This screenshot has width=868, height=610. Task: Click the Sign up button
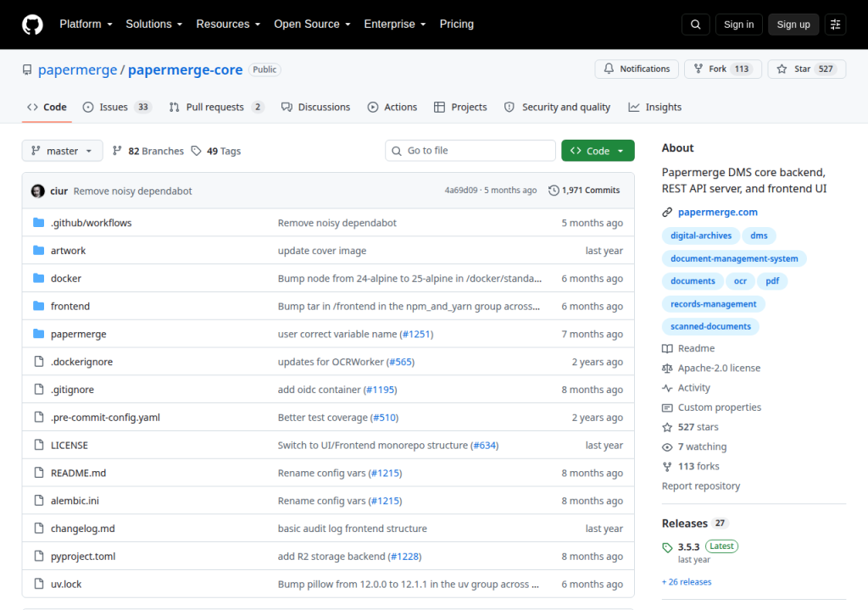coord(793,25)
